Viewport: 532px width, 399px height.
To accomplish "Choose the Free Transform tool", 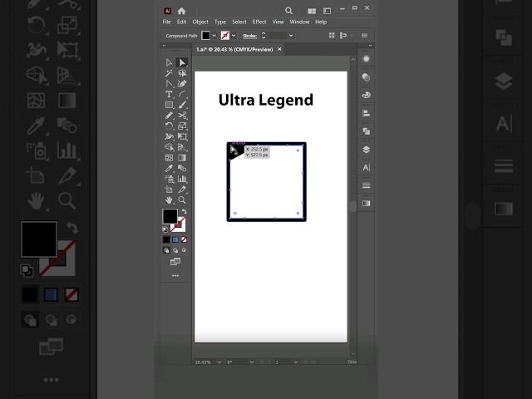I will (x=182, y=136).
